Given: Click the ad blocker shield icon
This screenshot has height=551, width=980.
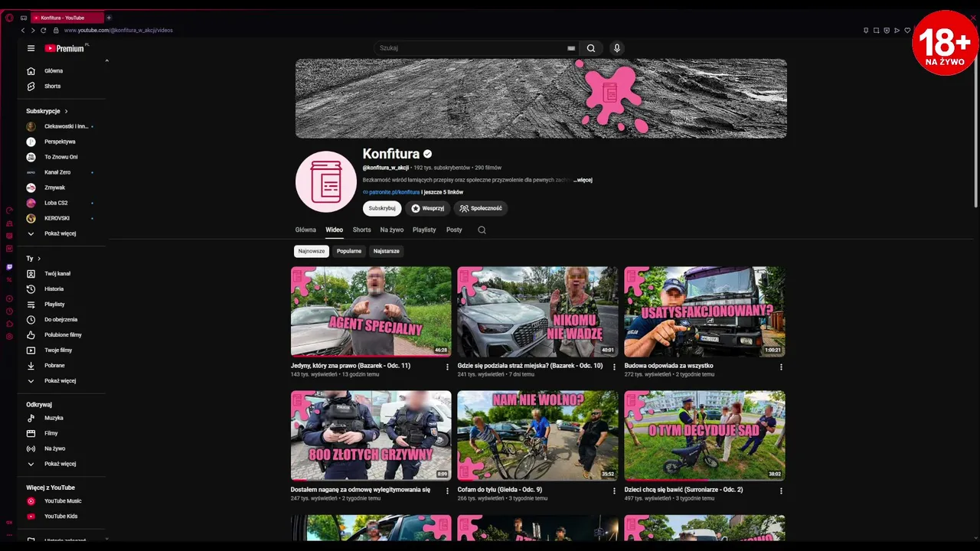Looking at the screenshot, I should (x=887, y=31).
